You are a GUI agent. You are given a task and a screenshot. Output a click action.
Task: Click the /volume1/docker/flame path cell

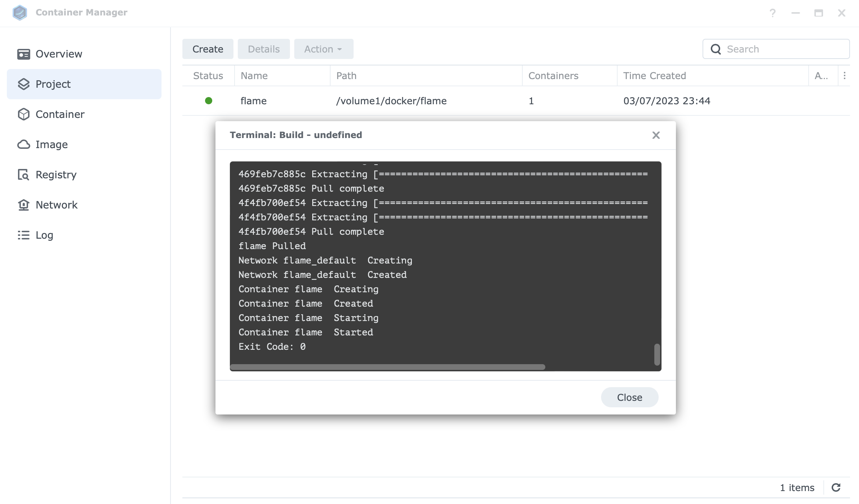click(391, 101)
